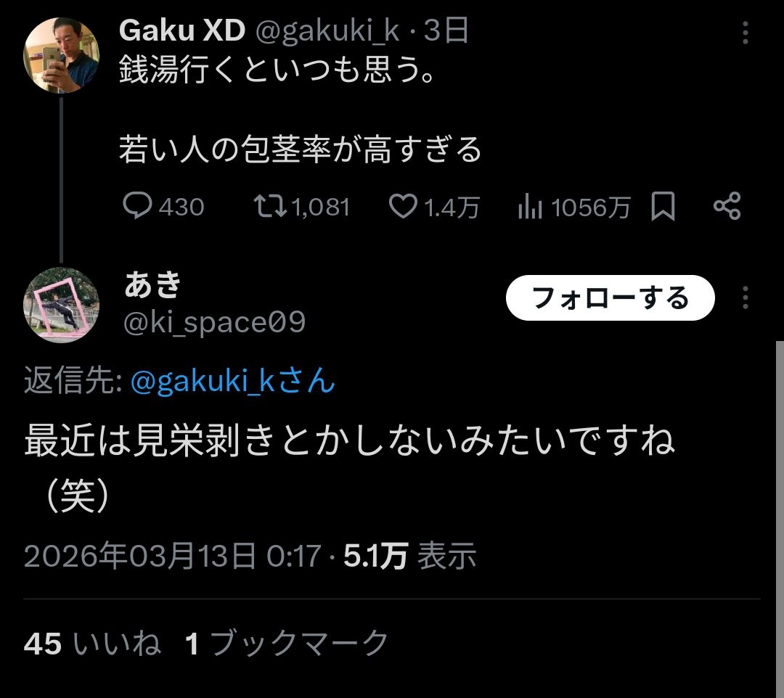Open the あき display name
784x698 pixels.
click(152, 284)
